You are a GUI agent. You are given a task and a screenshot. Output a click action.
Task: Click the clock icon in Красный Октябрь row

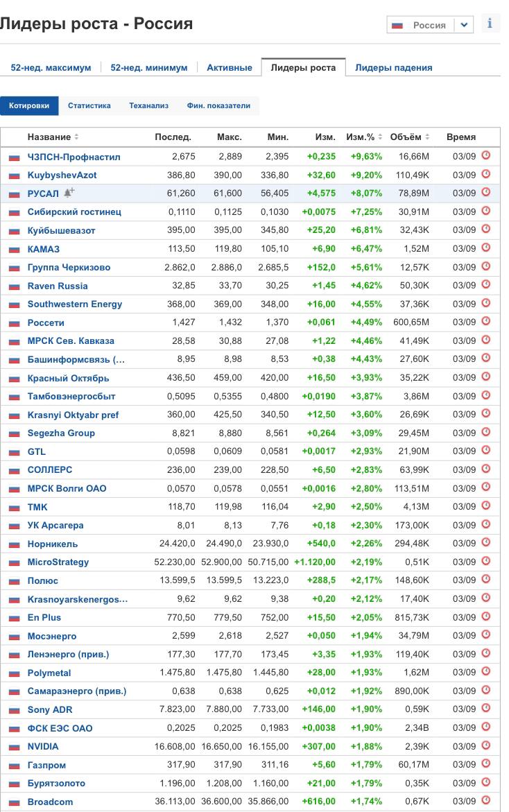click(485, 377)
